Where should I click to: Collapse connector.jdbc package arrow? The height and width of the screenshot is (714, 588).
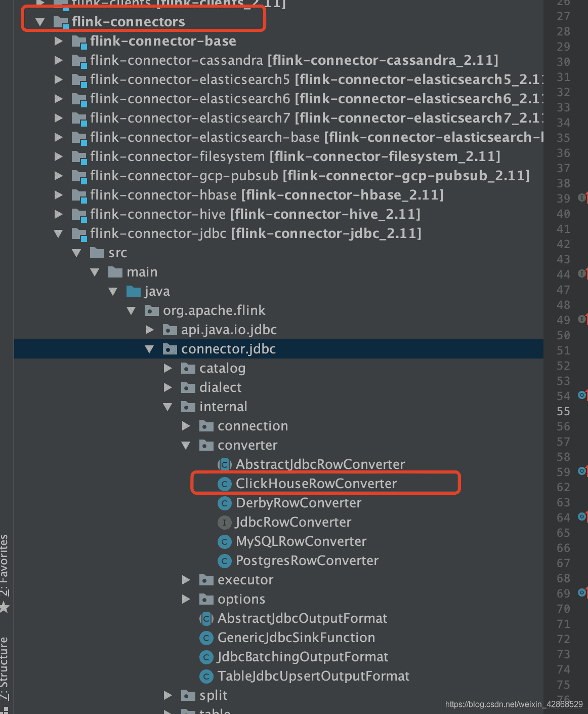149,349
